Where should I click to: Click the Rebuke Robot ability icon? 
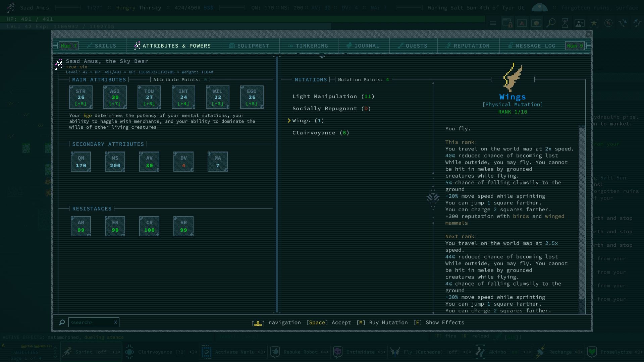click(x=275, y=352)
